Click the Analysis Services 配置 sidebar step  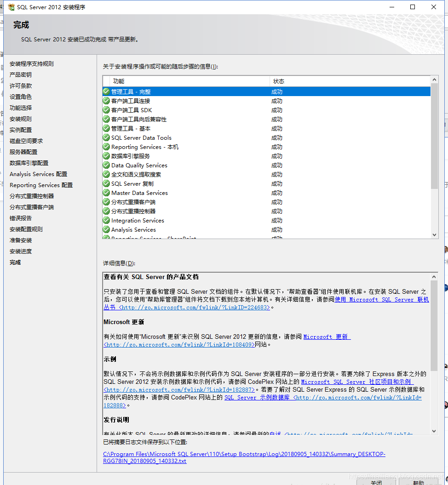(38, 174)
